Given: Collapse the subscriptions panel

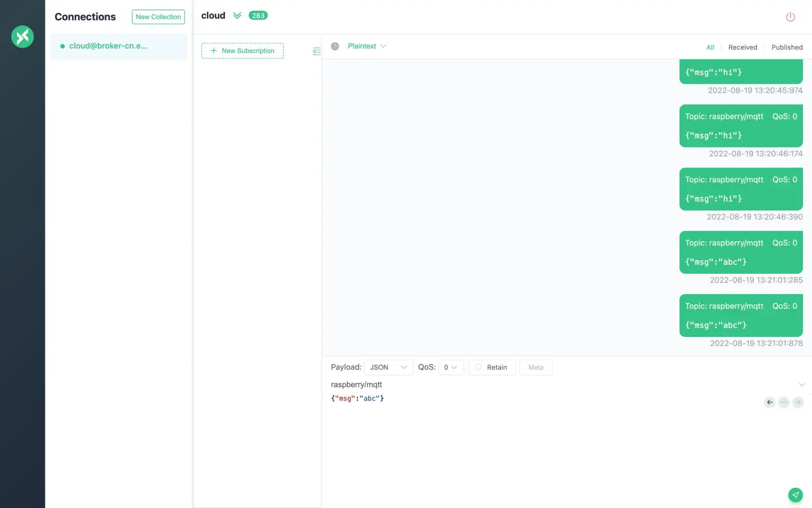Looking at the screenshot, I should (317, 51).
